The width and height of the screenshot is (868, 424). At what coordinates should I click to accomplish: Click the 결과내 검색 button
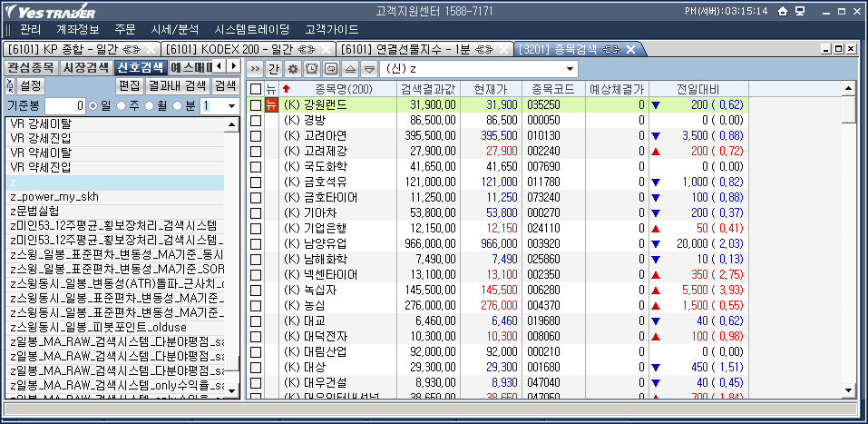coord(177,86)
